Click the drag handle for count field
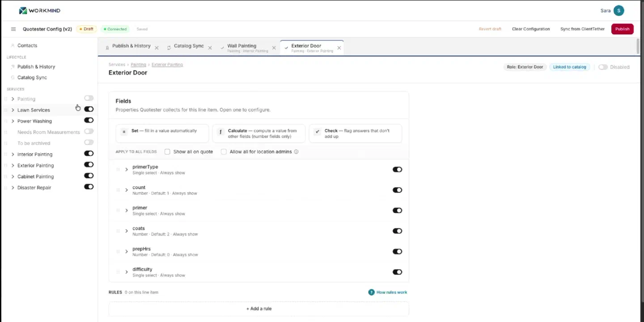644x322 pixels. coord(118,190)
